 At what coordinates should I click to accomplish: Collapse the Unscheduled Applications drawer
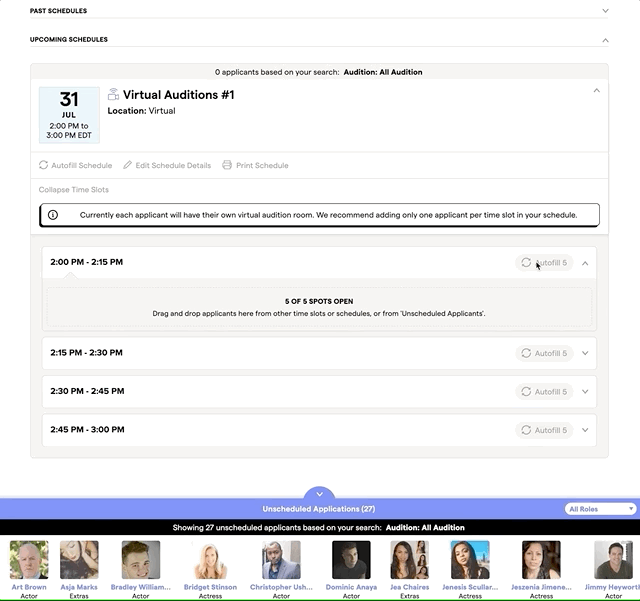tap(319, 493)
